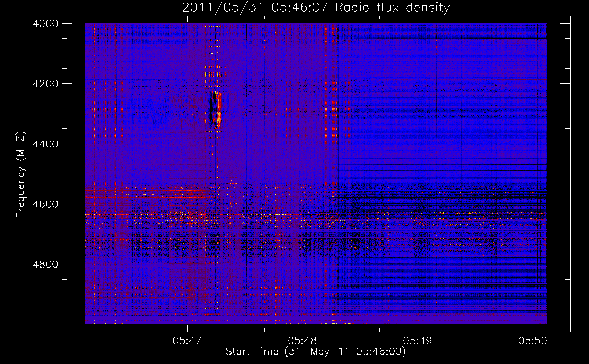Click the plot title '2011/05/31 05:46:07 Radio flux density'
Image resolution: width=589 pixels, height=364 pixels.
[x=316, y=7]
